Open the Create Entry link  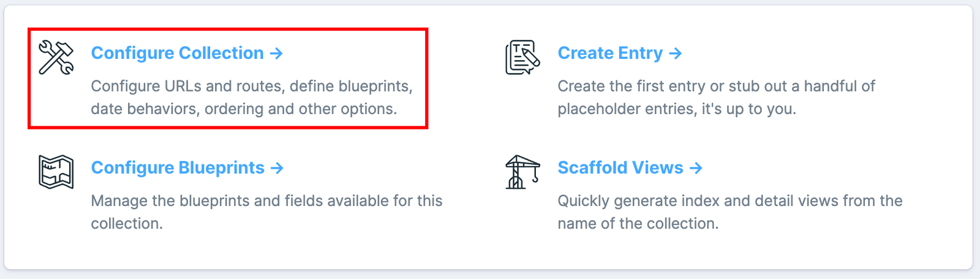[610, 53]
